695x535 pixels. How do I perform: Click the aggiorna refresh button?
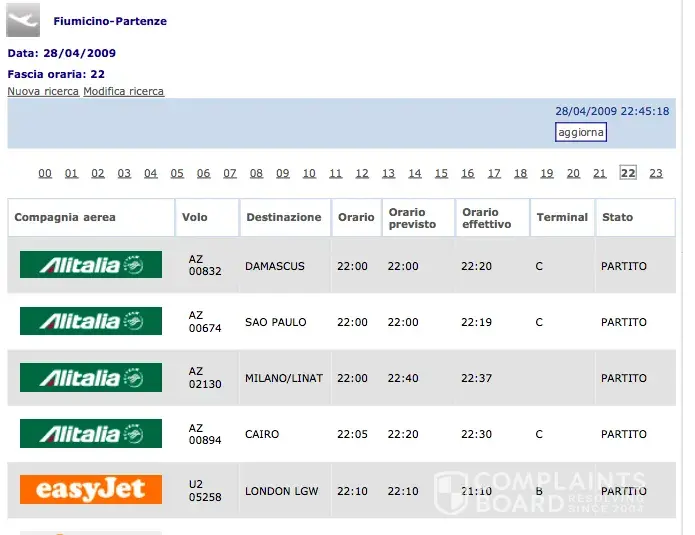tap(581, 132)
